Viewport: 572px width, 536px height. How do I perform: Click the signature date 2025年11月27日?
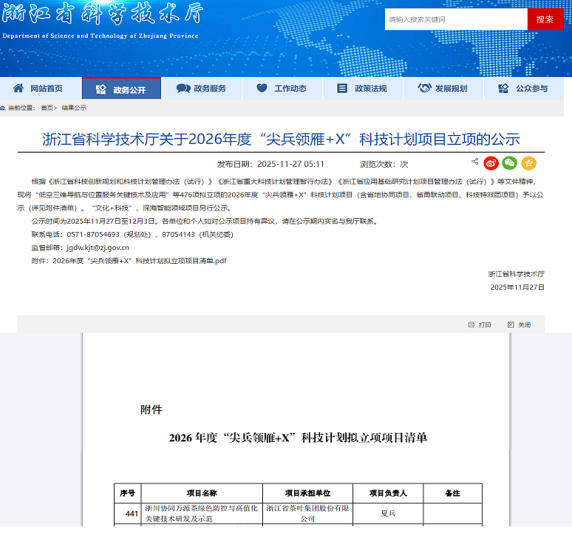(517, 287)
